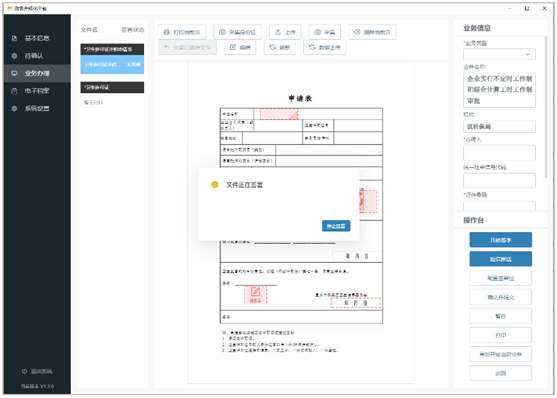Click the print-current-page printer button
557x398 pixels.
182,32
